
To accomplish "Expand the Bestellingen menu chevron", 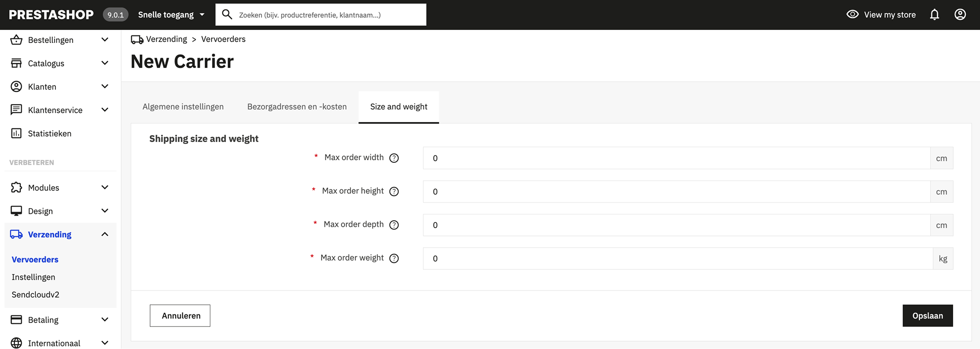I will 105,40.
